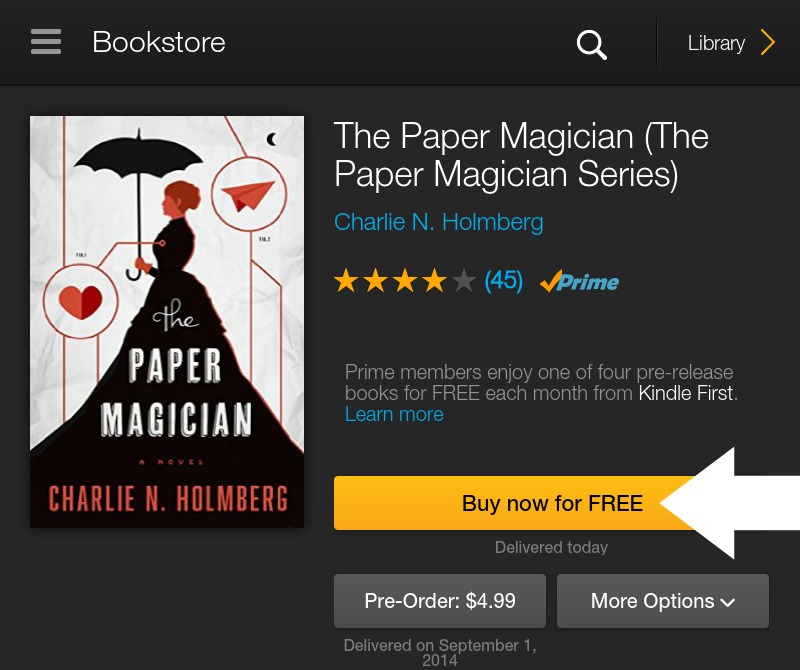Open The Paper Magician cover image
Image resolution: width=800 pixels, height=670 pixels.
[x=167, y=322]
